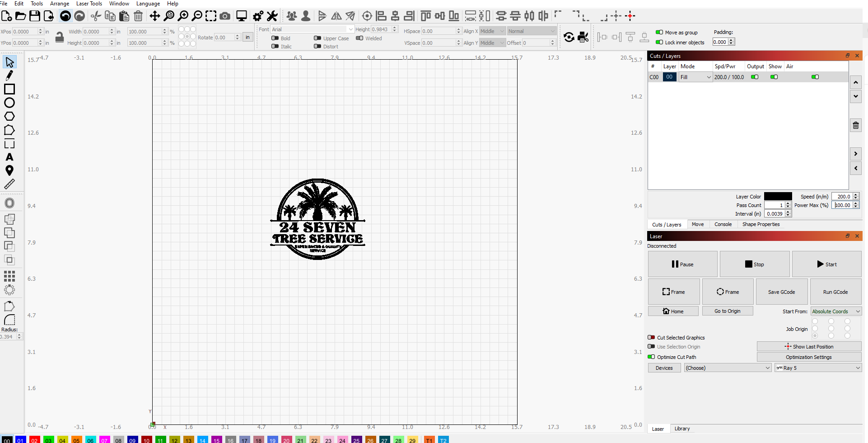Open Device Settings wrench icon
Screen dimensions: 868x443
point(272,16)
